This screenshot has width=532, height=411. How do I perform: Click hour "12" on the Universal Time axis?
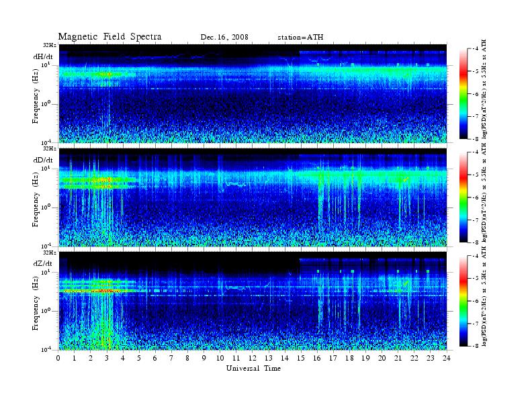[x=253, y=358]
